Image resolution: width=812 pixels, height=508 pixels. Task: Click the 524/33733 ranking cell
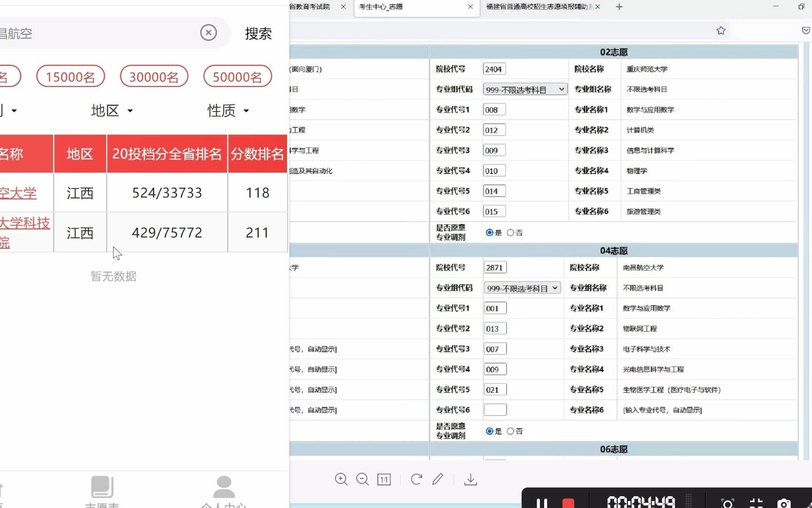pyautogui.click(x=167, y=193)
